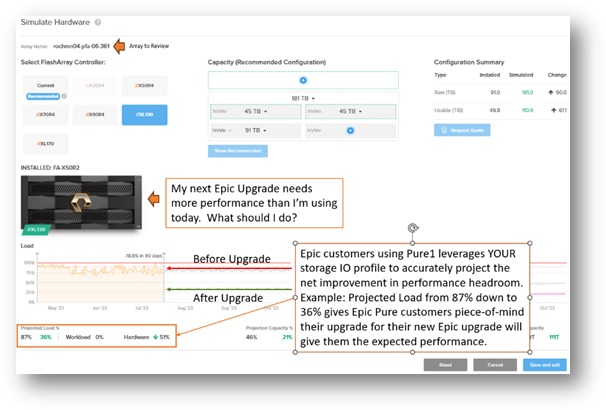Viewport: 606px width, 410px height.
Task: Select the highlighted //XL130 controller tile
Action: (145, 115)
